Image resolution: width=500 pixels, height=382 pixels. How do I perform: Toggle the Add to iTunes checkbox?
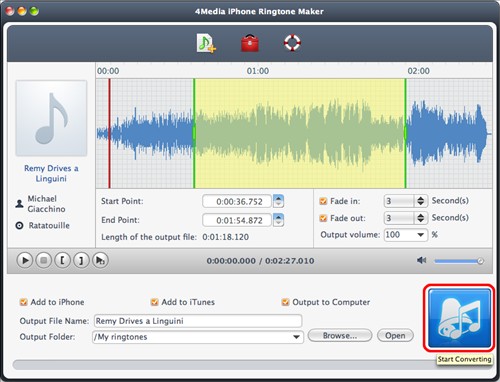coord(154,302)
